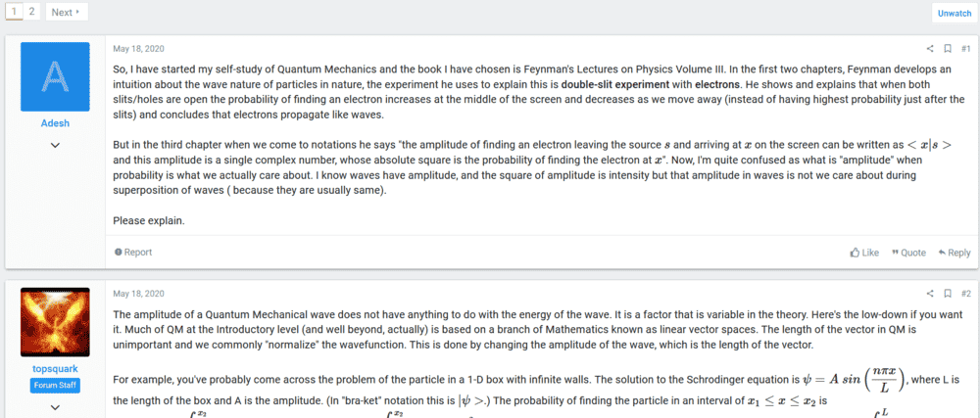Viewport: 980px width, 418px height.
Task: Expand topsquark's user details chevron
Action: click(x=55, y=406)
